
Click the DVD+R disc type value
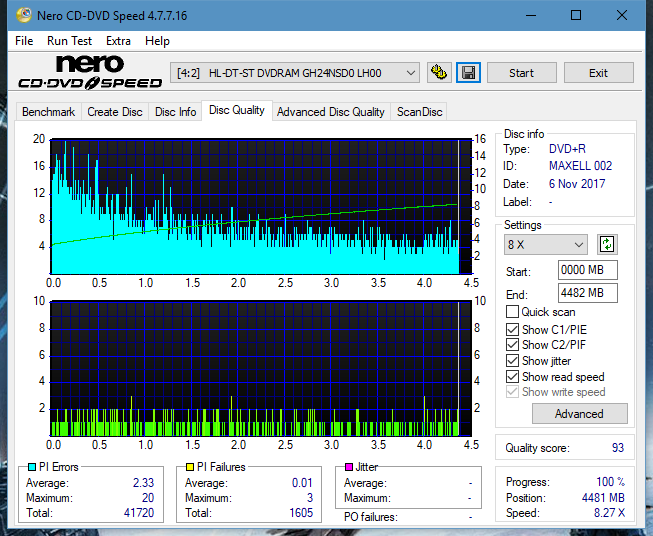coord(567,149)
